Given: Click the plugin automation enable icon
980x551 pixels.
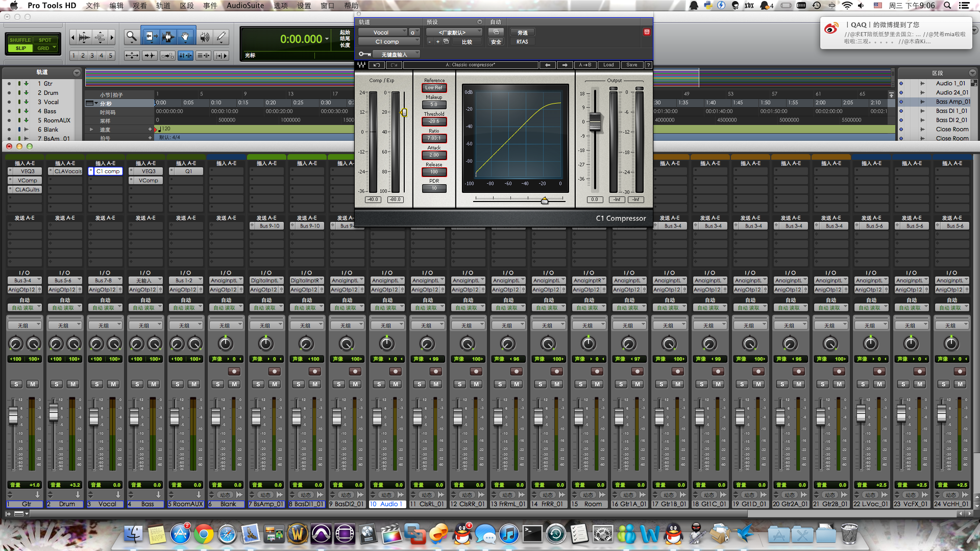Looking at the screenshot, I should (x=496, y=32).
